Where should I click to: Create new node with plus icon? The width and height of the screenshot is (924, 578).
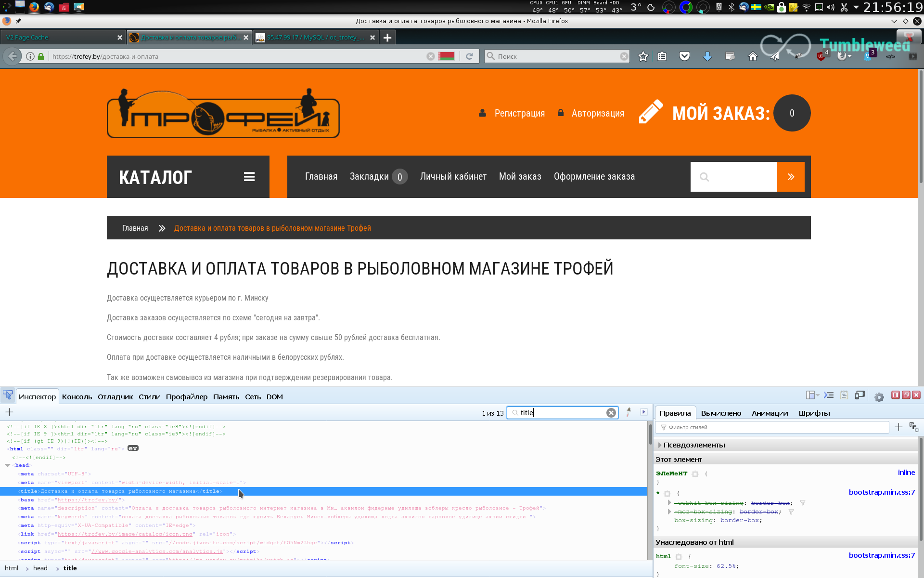pos(9,412)
